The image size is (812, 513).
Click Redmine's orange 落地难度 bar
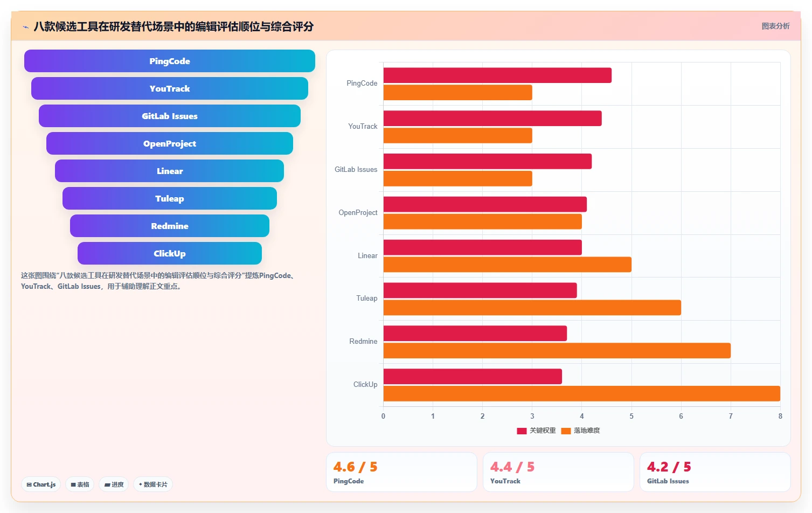[x=557, y=351]
